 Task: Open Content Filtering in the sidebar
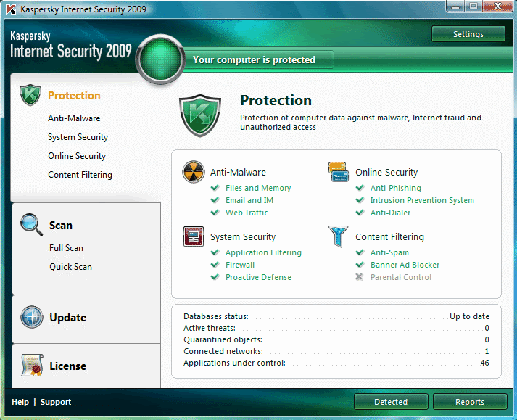80,175
